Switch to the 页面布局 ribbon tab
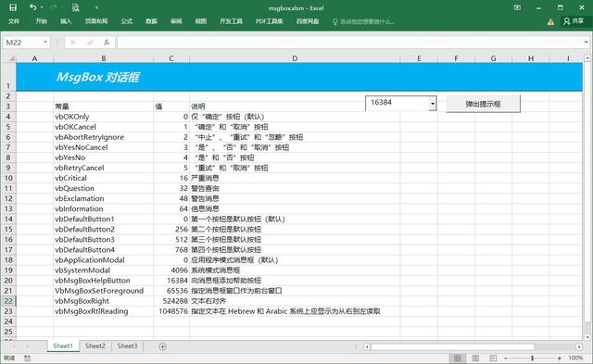The height and width of the screenshot is (364, 593). tap(96, 21)
